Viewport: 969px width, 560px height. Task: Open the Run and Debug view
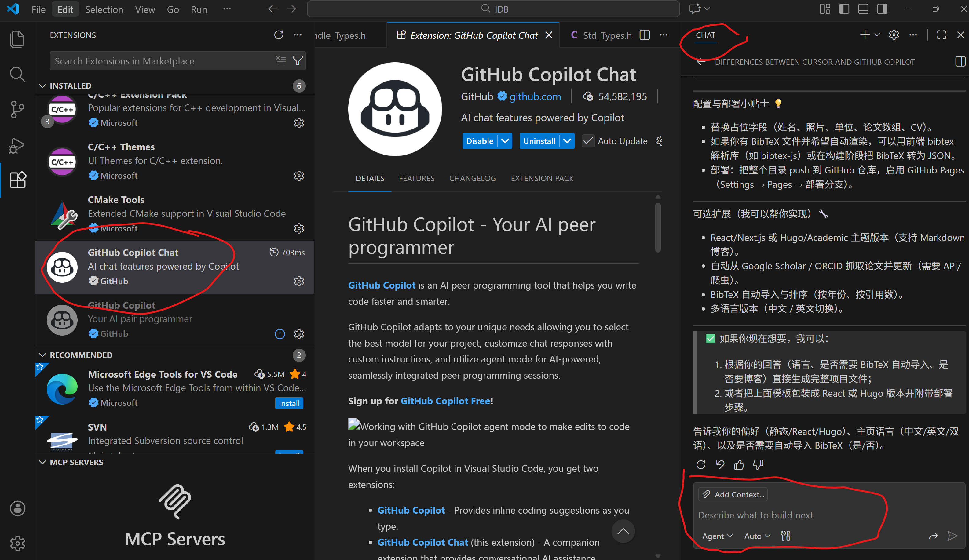[17, 146]
